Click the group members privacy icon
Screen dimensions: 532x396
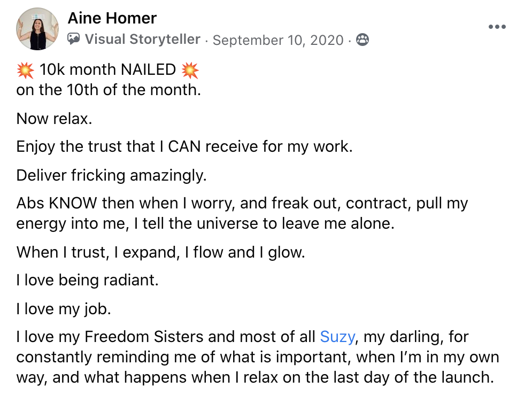(363, 40)
